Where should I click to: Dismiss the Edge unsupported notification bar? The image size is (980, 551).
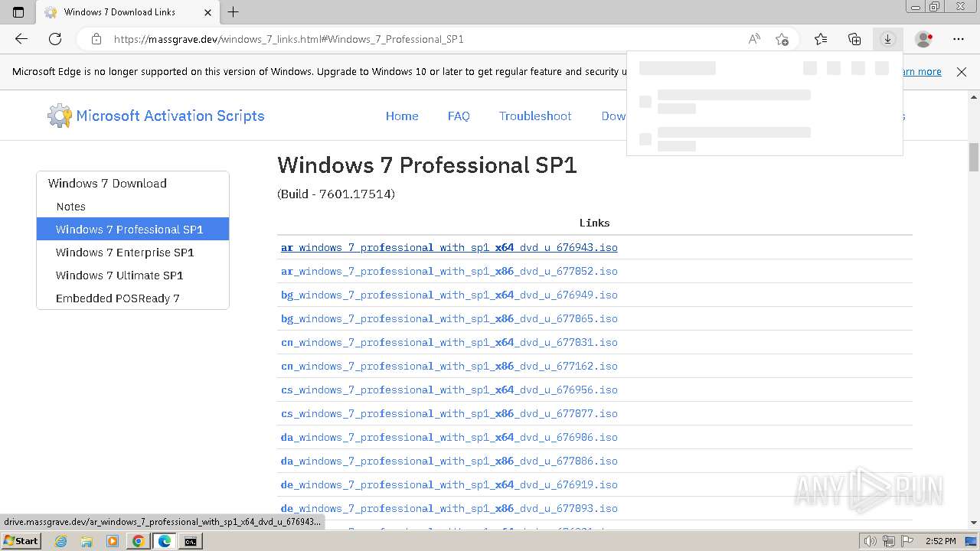click(962, 71)
